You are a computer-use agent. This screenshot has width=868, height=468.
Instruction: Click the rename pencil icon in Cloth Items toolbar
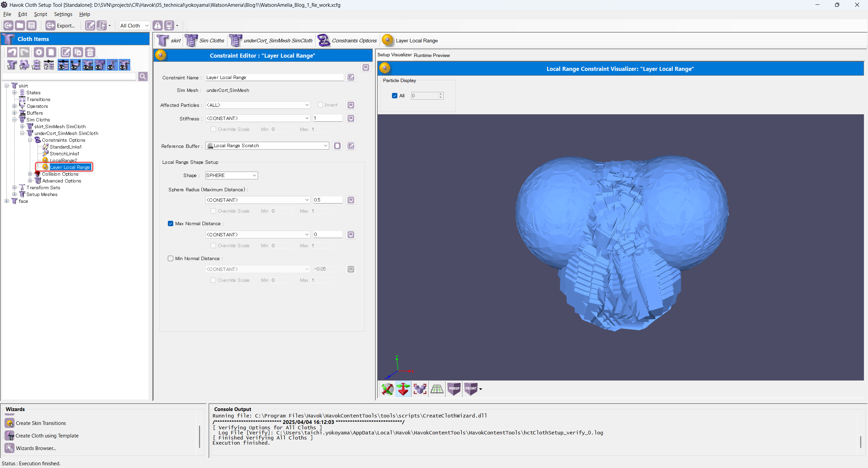[66, 52]
